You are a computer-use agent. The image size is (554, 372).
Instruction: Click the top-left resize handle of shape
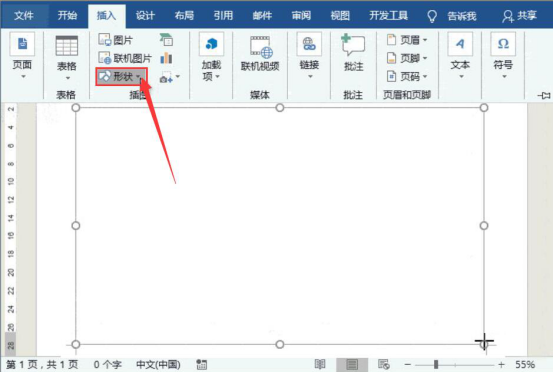76,108
